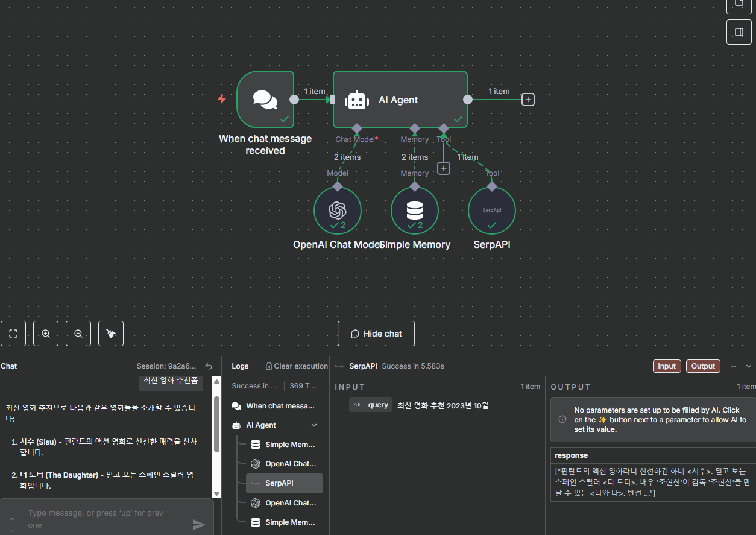Open the OpenAI Chat Model node on canvas
Screen dimensions: 756x535
(x=338, y=211)
